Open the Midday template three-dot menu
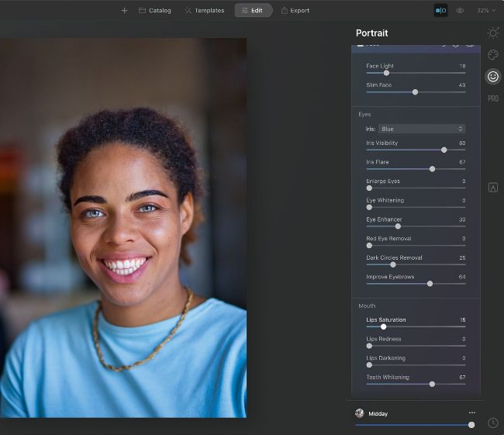This screenshot has width=504, height=435. pos(471,413)
